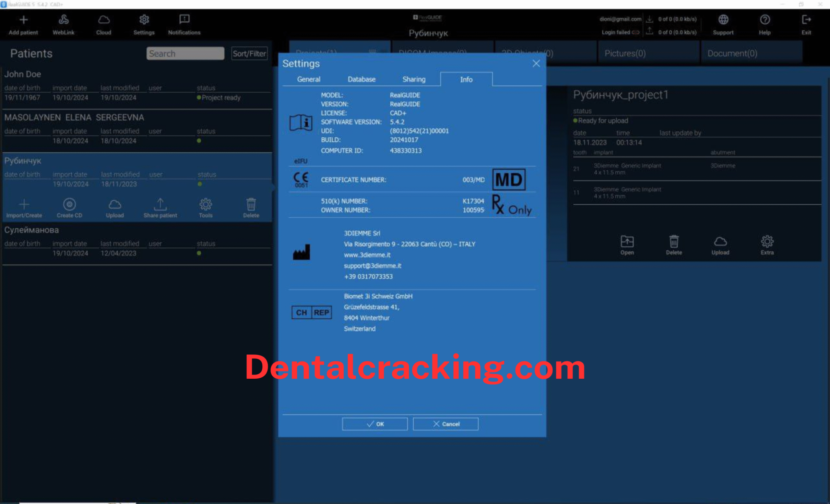Click the Exit icon
830x504 pixels.
pos(806,20)
